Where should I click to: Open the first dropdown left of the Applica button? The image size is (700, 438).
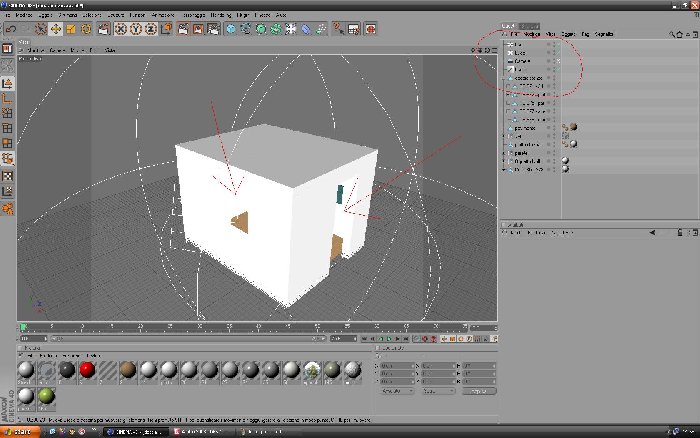click(396, 391)
